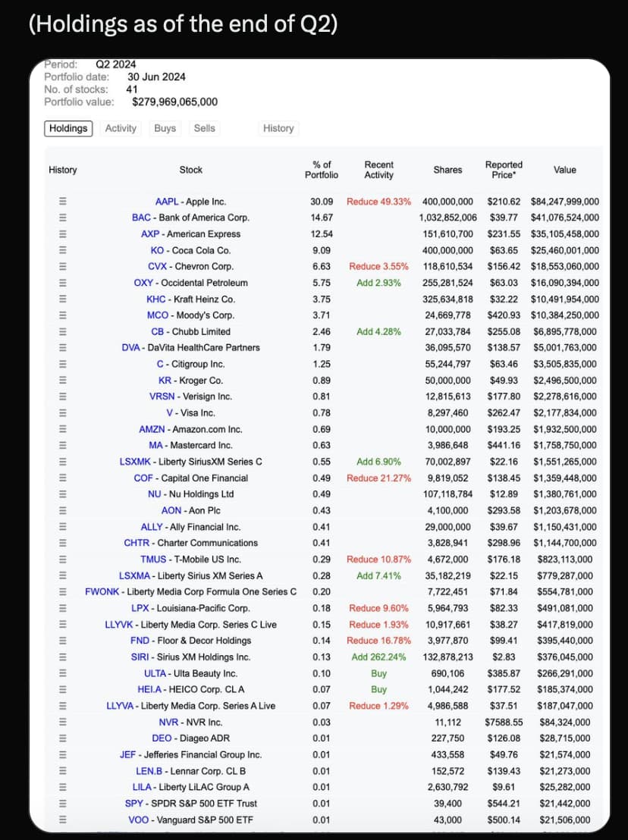Open history icon for Occidental Petroleum
This screenshot has height=840, width=628.
[63, 283]
